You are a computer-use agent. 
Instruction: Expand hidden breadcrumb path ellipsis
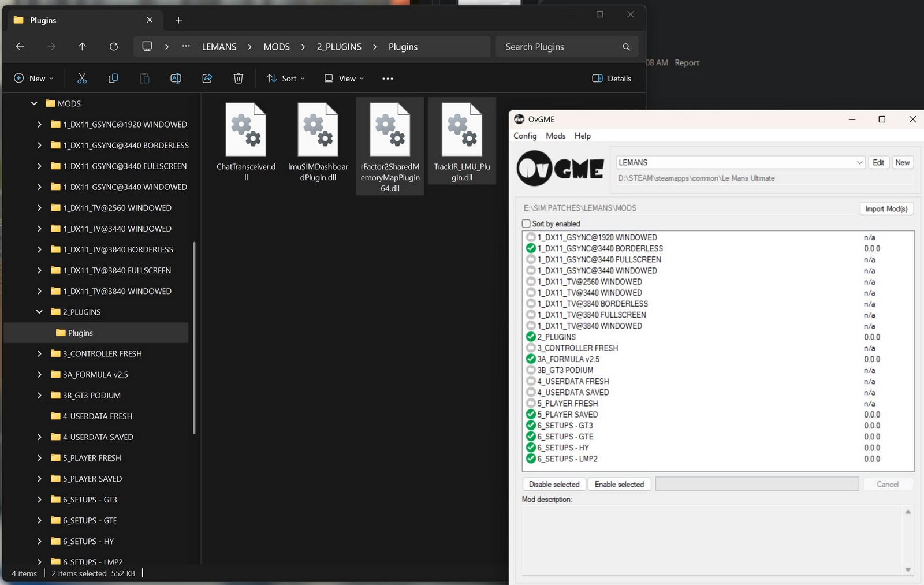point(186,46)
